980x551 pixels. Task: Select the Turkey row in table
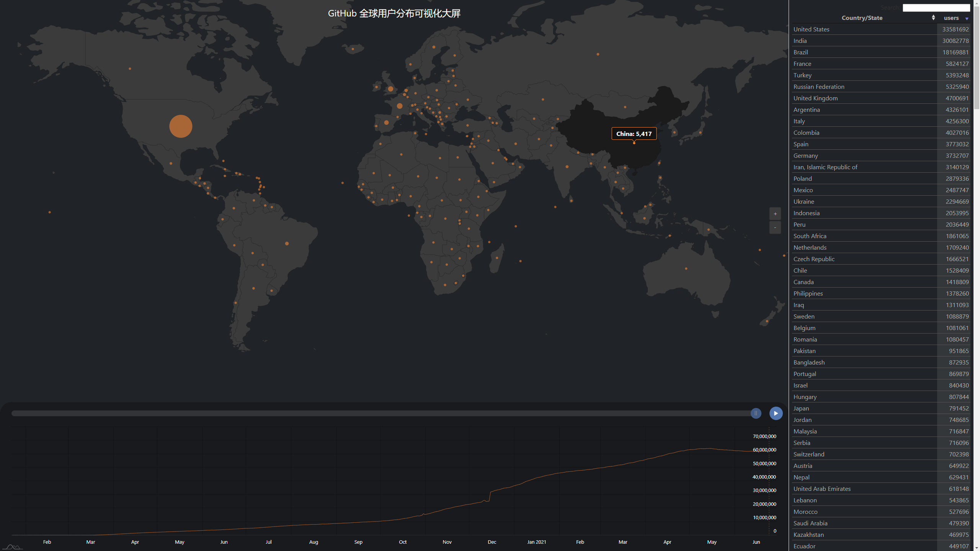881,75
